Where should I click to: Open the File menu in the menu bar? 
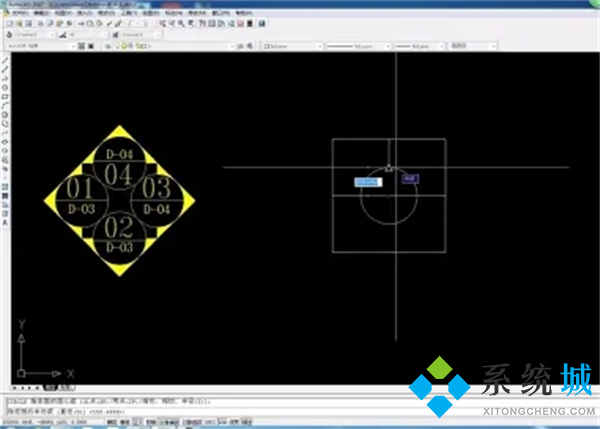tap(20, 11)
